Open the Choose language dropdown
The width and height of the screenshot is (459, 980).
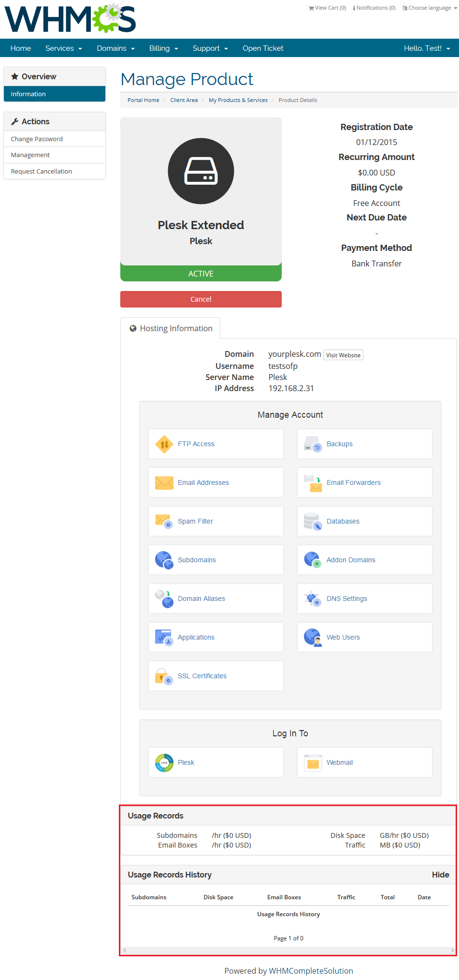tap(430, 8)
